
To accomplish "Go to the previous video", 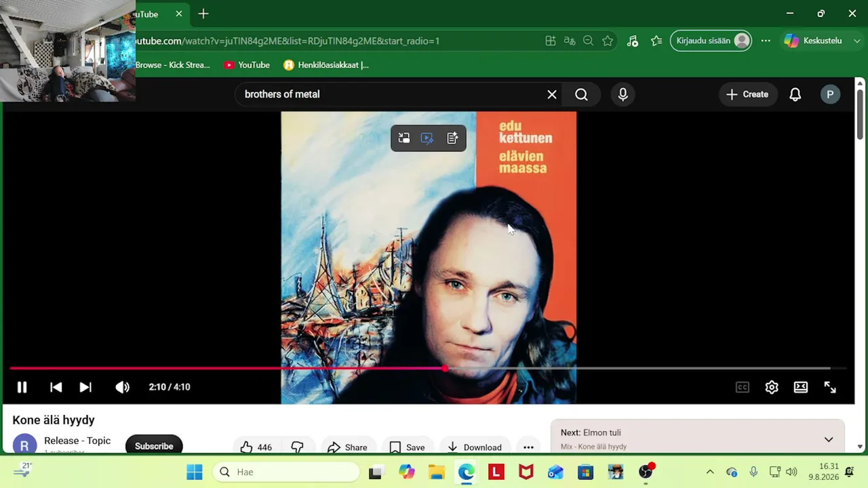I will [x=56, y=387].
